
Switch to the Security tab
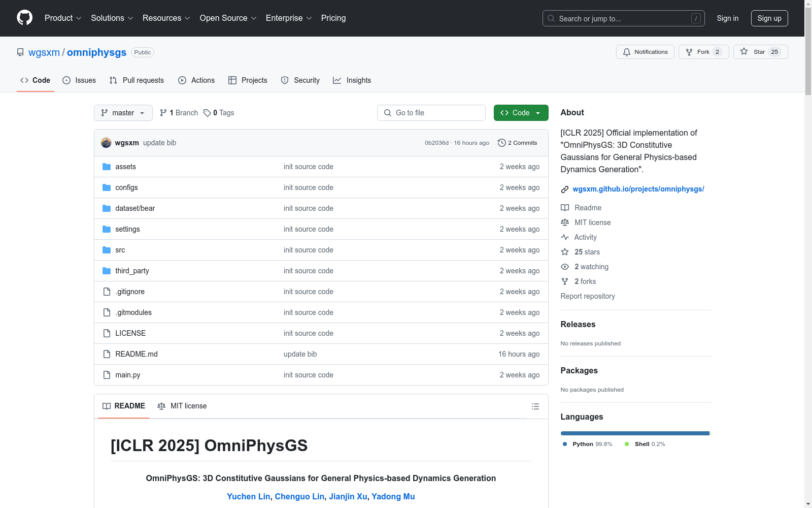pyautogui.click(x=300, y=80)
